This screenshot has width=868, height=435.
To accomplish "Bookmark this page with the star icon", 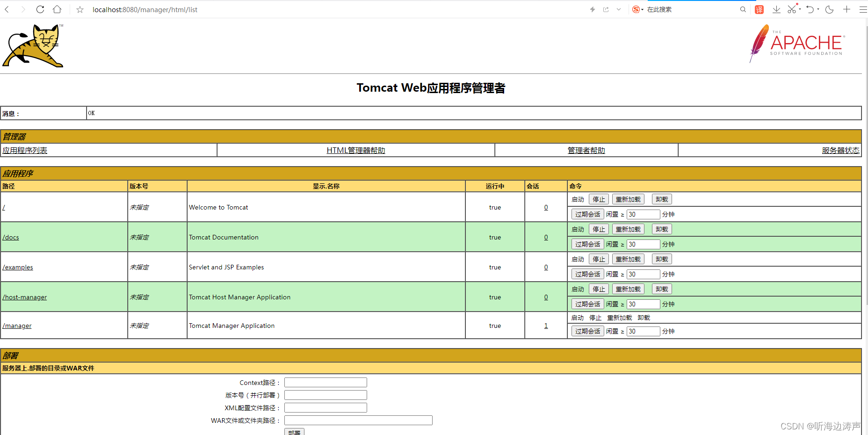I will [80, 9].
